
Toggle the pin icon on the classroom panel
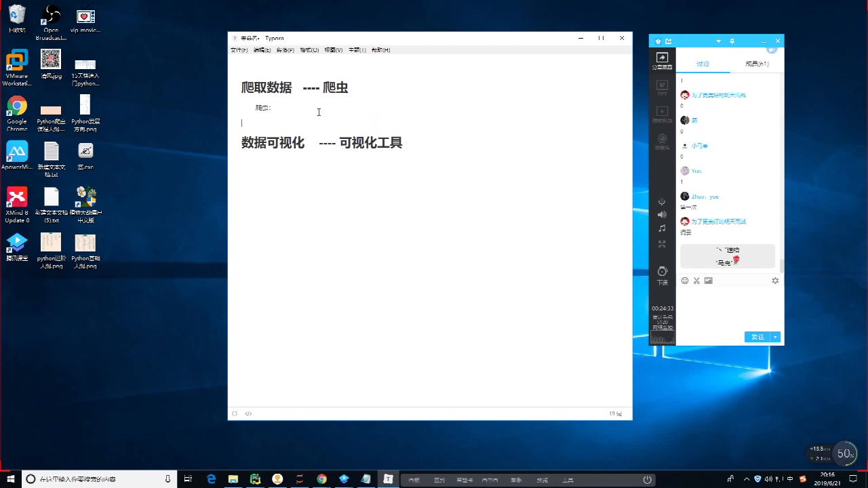point(732,41)
